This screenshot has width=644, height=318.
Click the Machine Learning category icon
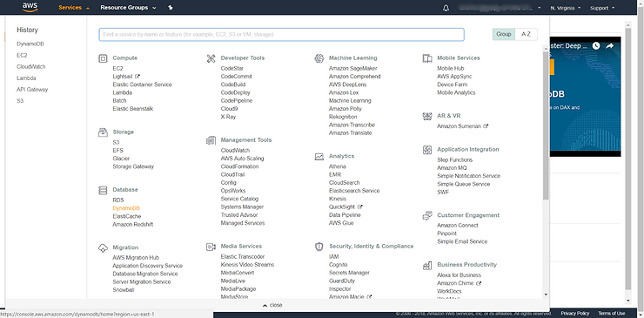[319, 58]
